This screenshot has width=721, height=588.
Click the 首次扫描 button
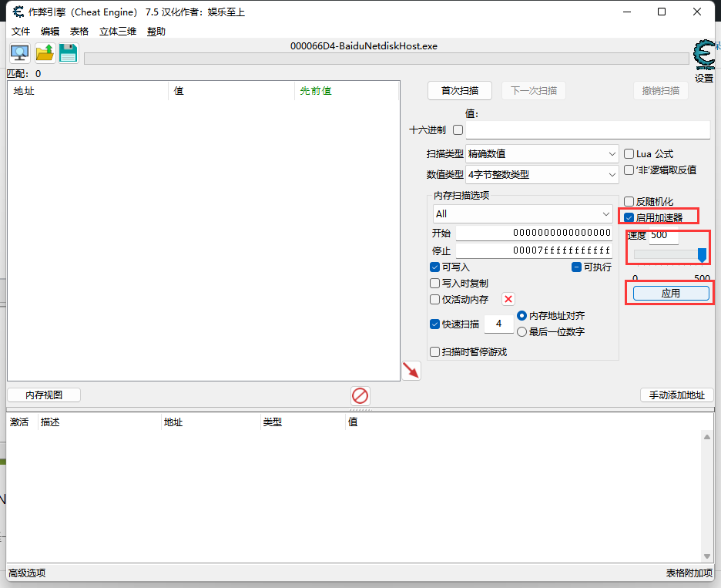click(459, 91)
